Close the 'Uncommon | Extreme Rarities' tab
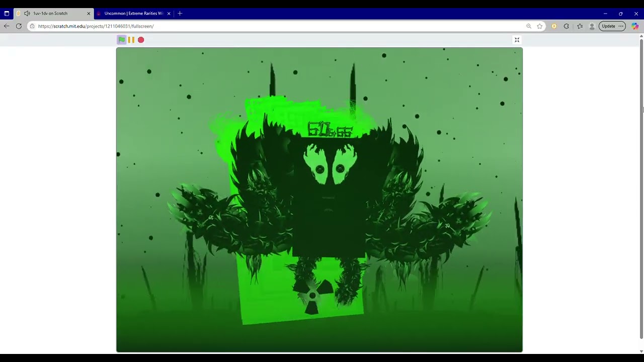Screen dimensions: 644x362 (x=169, y=14)
